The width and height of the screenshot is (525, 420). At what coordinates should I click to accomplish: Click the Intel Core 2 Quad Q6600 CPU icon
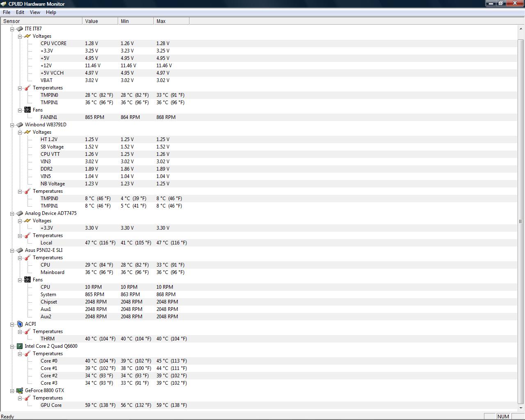click(19, 346)
